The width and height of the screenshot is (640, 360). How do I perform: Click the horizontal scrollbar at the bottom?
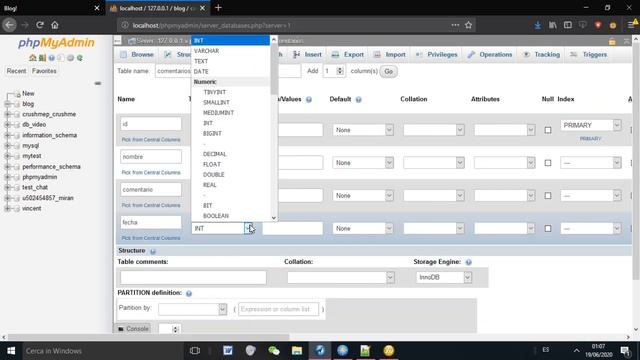(x=149, y=337)
